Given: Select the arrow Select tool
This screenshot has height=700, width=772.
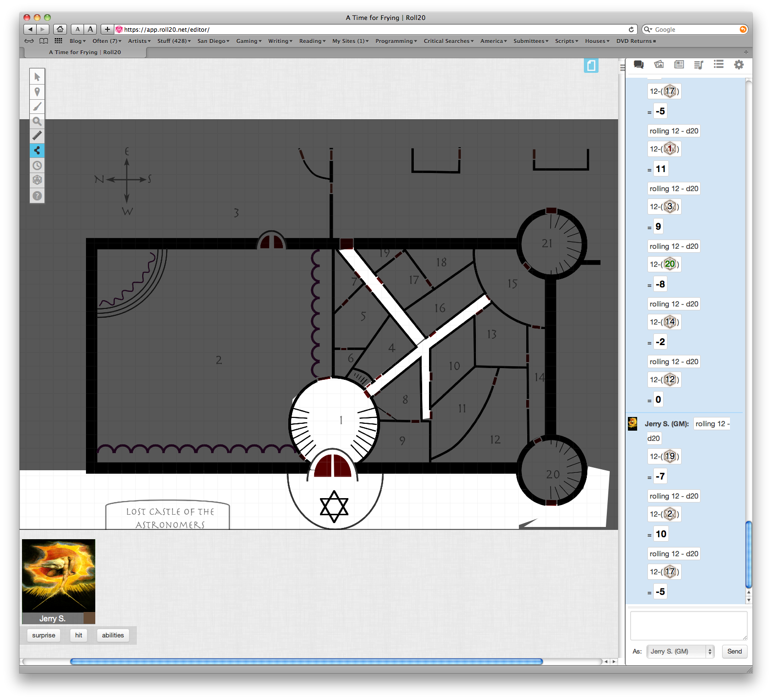Looking at the screenshot, I should tap(37, 77).
